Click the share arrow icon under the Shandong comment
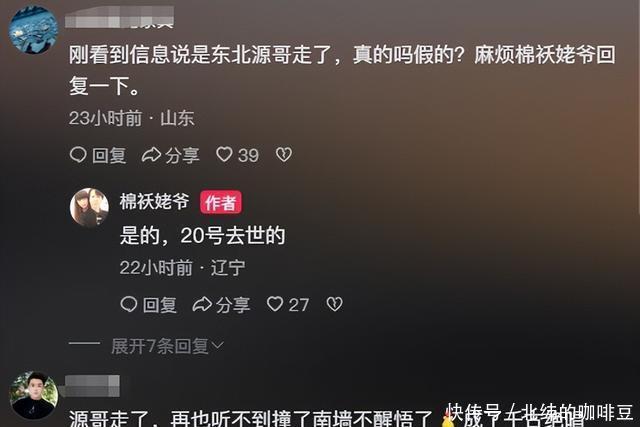 151,155
